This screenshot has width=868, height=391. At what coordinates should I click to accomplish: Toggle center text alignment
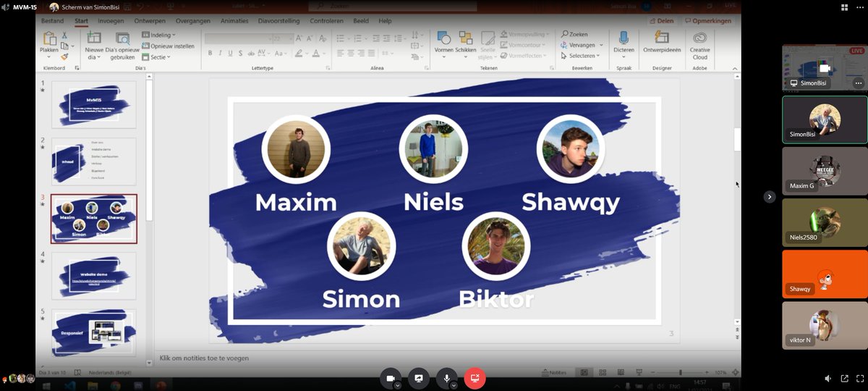[x=351, y=53]
